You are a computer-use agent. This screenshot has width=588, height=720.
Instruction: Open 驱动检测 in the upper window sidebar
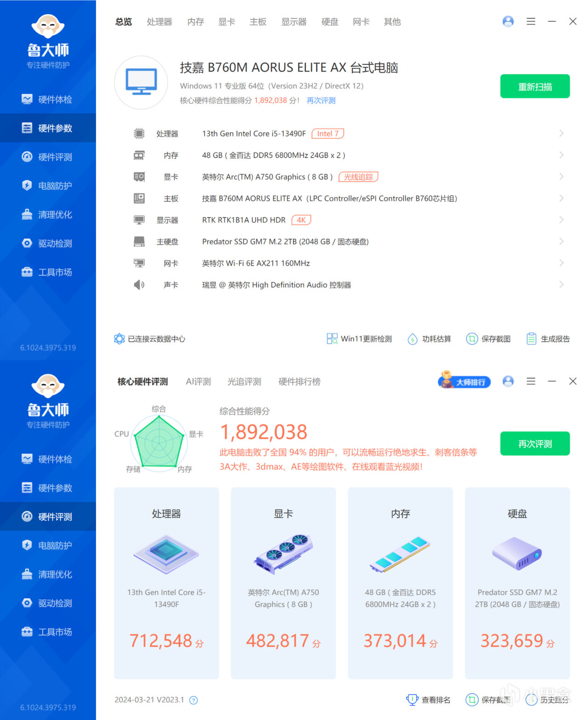pyautogui.click(x=48, y=244)
